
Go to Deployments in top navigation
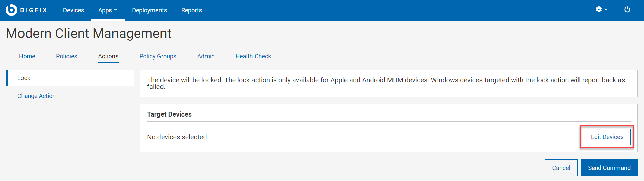click(149, 10)
